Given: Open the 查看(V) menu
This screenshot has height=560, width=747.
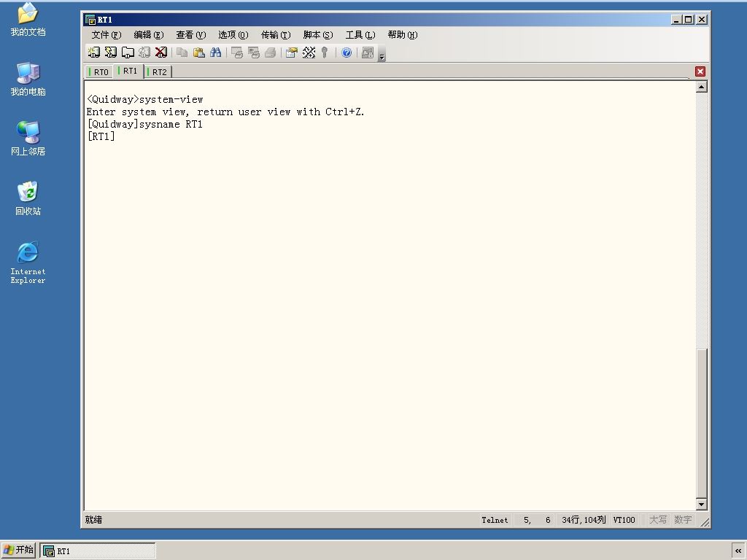Looking at the screenshot, I should tap(190, 35).
